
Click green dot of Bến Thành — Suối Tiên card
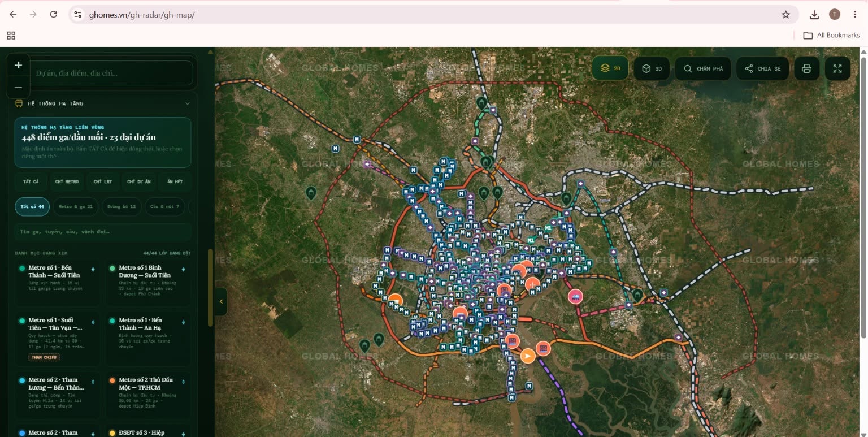point(22,269)
